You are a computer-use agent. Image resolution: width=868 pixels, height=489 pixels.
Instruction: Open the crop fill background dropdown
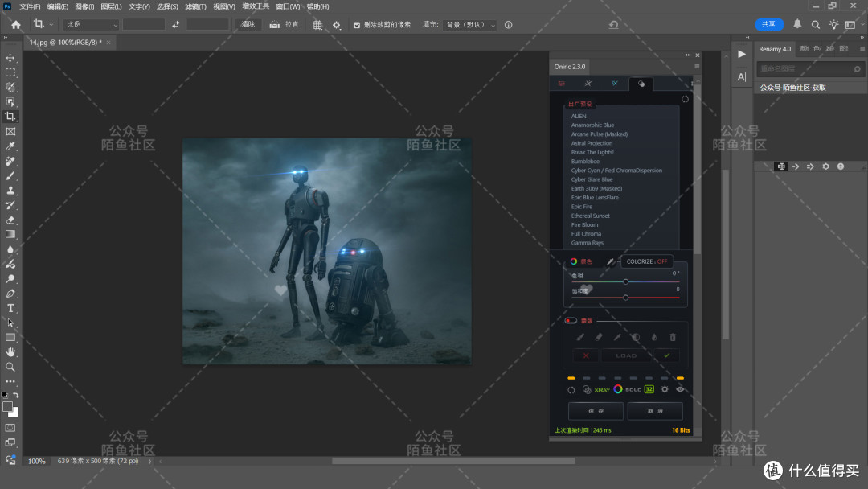click(x=469, y=24)
